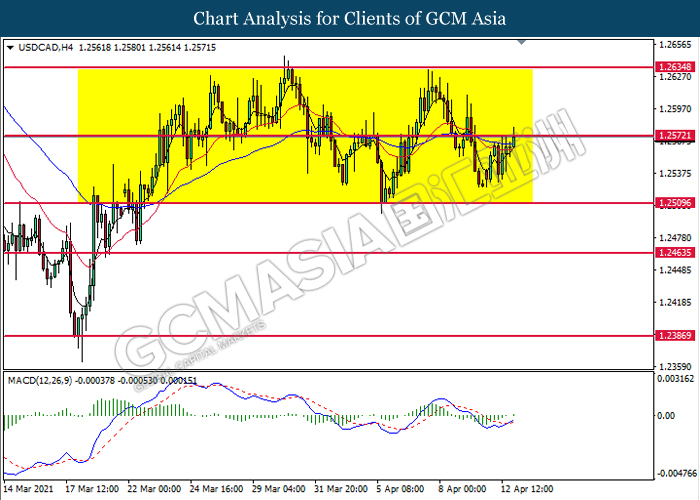700x500 pixels.
Task: Click the 0.003162 MACD scale value
Action: tap(675, 379)
